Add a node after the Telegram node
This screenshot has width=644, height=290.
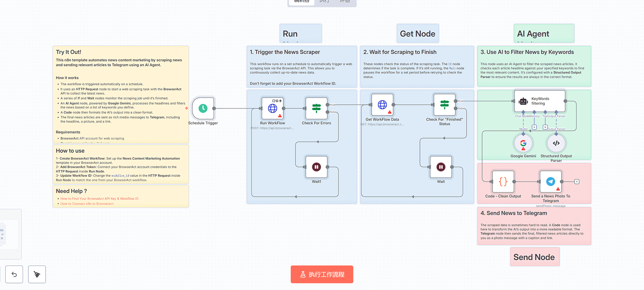(577, 182)
